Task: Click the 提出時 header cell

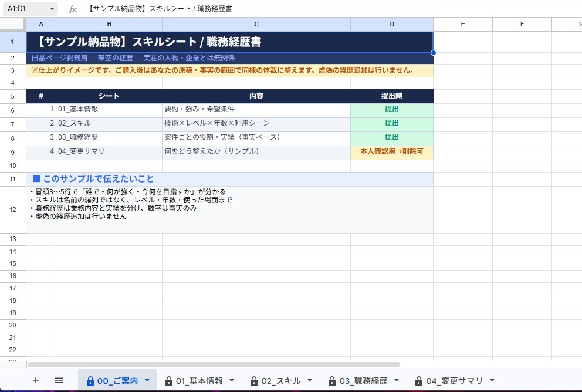Action: [x=392, y=96]
